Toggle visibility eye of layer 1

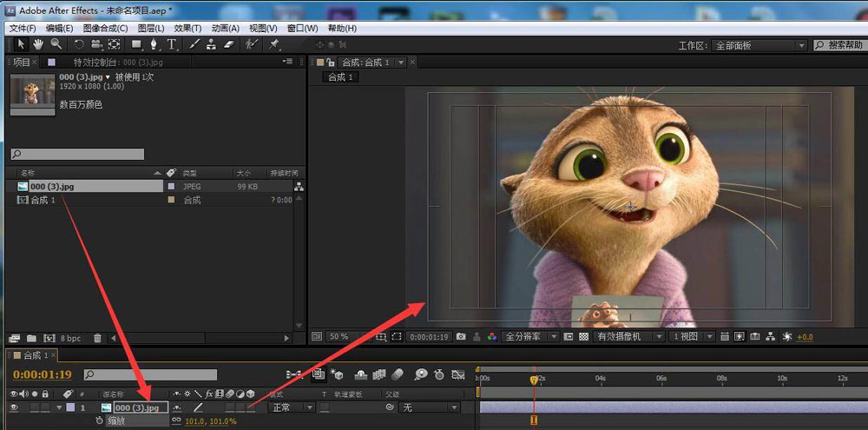click(13, 407)
